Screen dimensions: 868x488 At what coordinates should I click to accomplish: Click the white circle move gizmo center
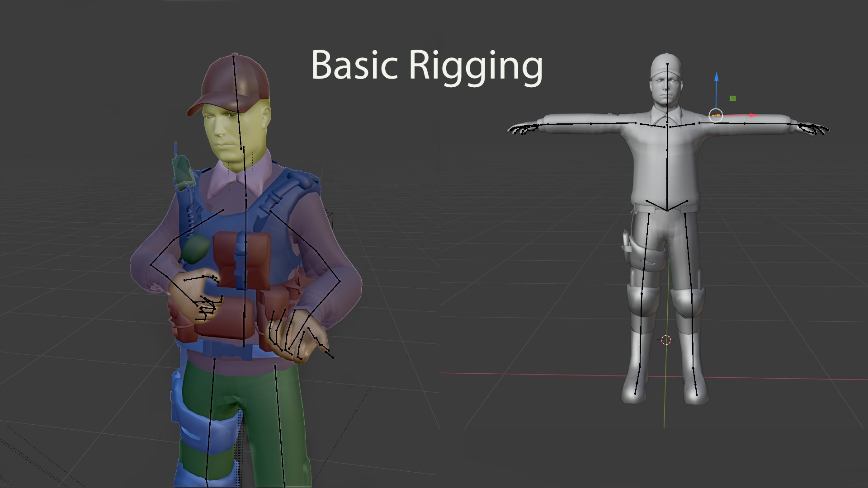(716, 116)
